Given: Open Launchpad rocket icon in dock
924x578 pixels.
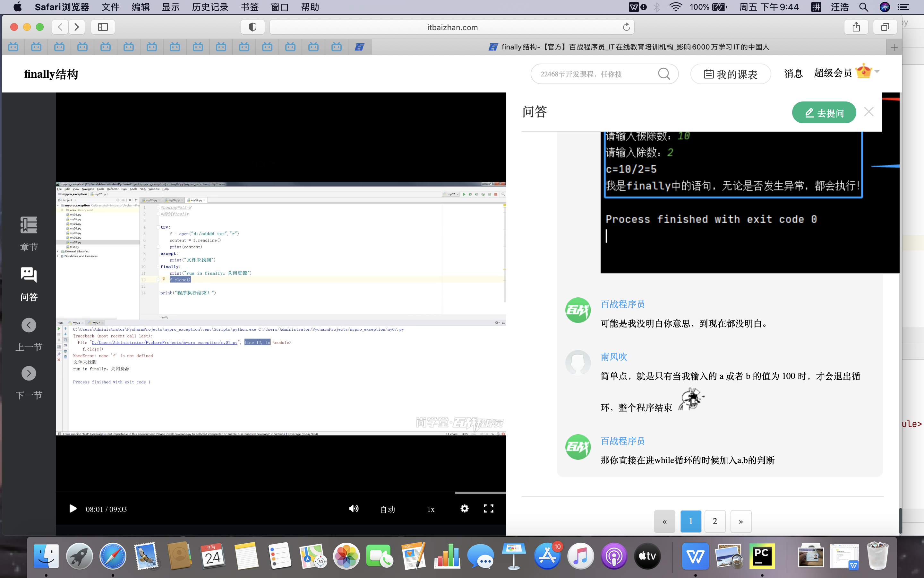Looking at the screenshot, I should [80, 556].
